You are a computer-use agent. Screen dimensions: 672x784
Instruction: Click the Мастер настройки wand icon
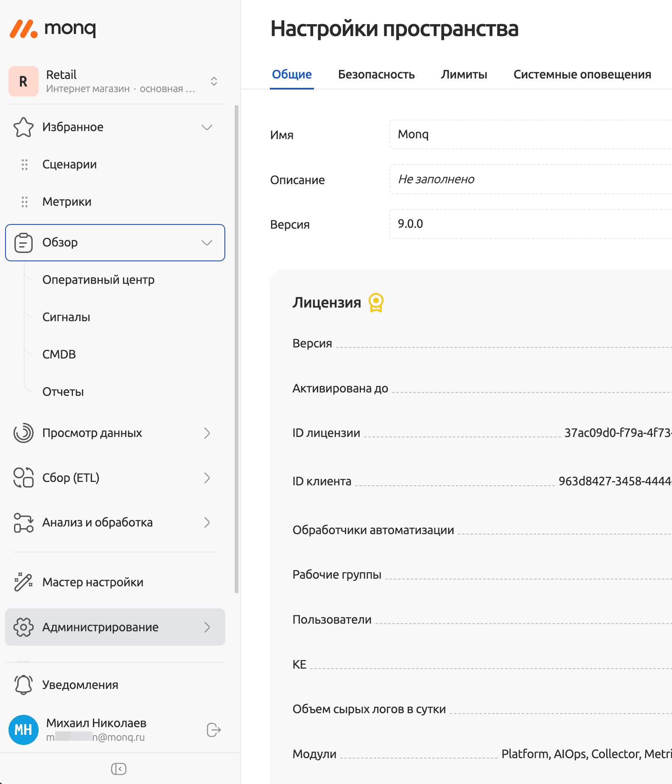(x=23, y=582)
